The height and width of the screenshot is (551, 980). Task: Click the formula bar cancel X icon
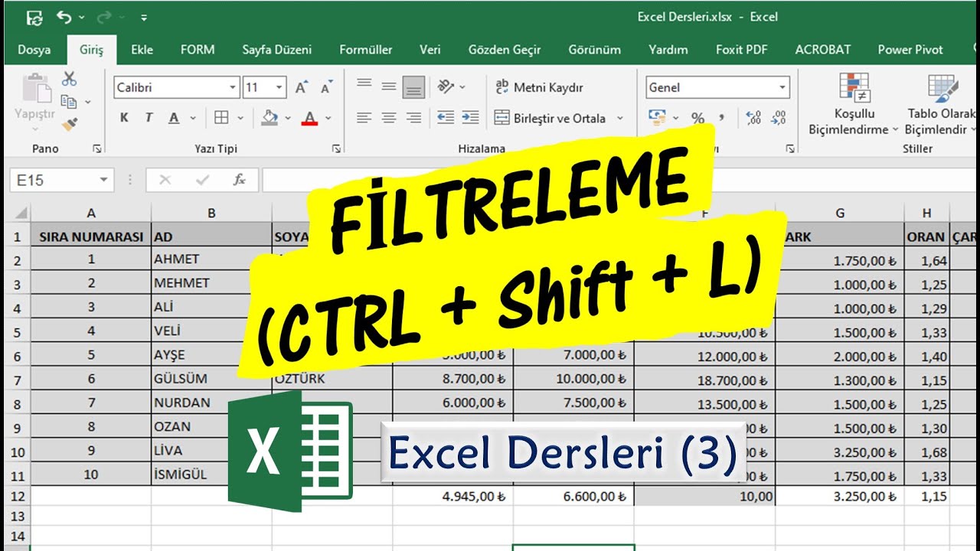(x=165, y=181)
